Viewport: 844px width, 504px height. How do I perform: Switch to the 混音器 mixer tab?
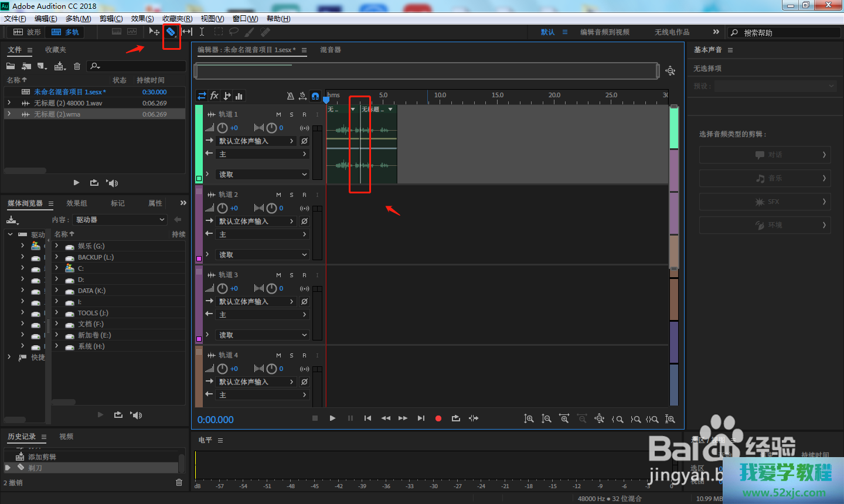(x=331, y=50)
